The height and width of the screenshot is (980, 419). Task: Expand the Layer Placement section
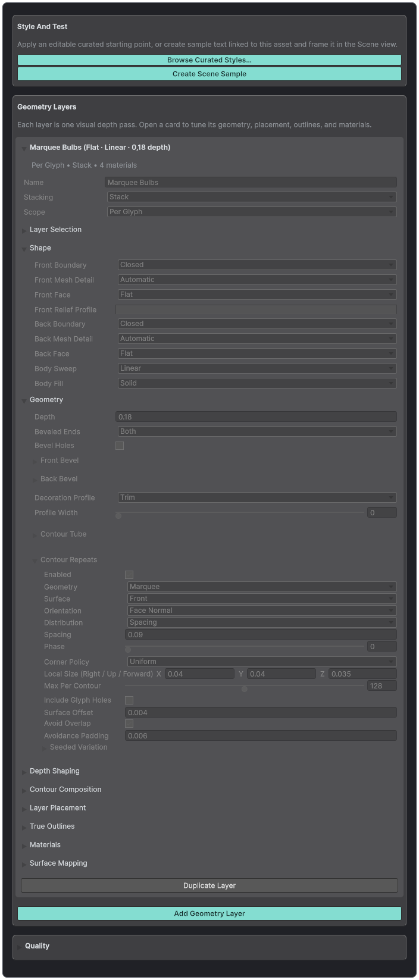pos(24,809)
